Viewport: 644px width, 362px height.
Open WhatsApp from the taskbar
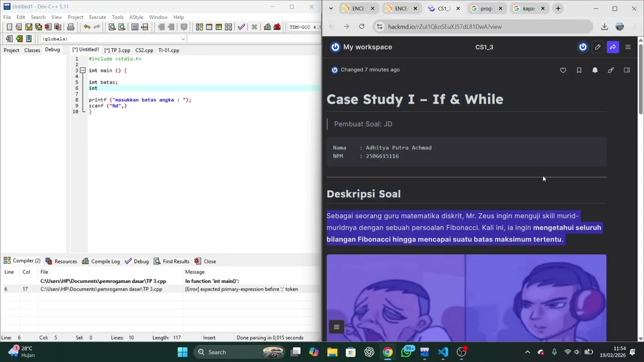[x=406, y=352]
